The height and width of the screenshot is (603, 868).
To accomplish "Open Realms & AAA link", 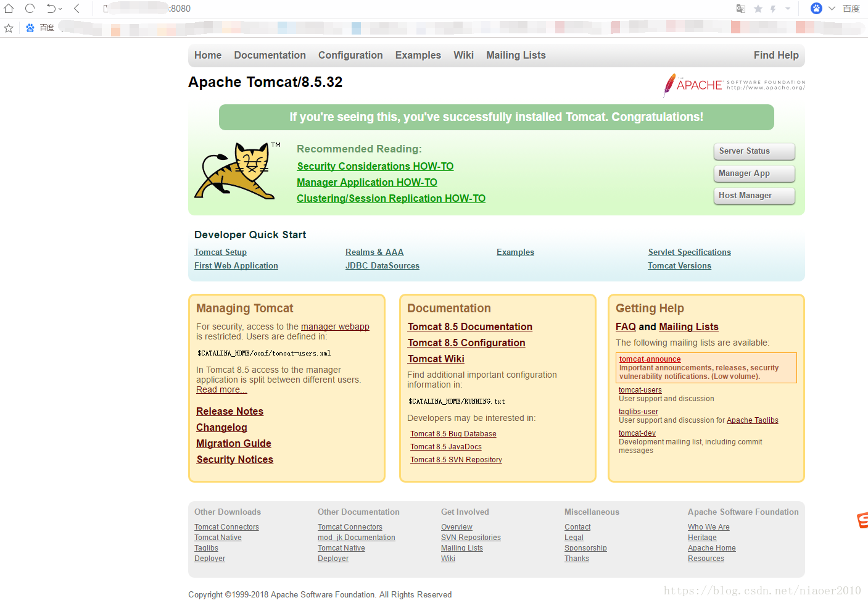I will pyautogui.click(x=374, y=252).
